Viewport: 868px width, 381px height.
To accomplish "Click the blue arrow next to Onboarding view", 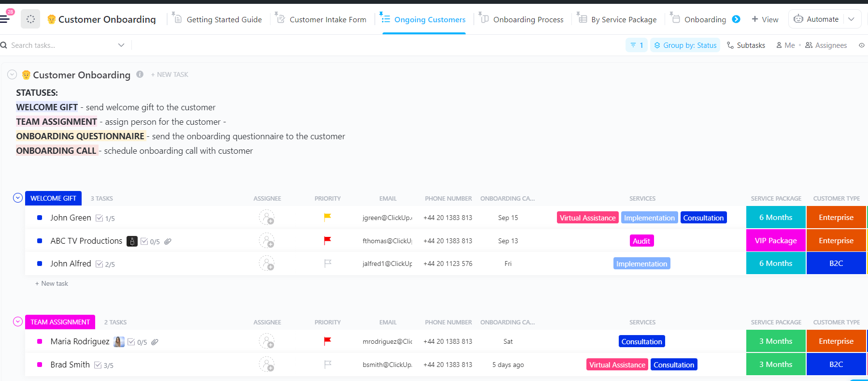I will [736, 19].
